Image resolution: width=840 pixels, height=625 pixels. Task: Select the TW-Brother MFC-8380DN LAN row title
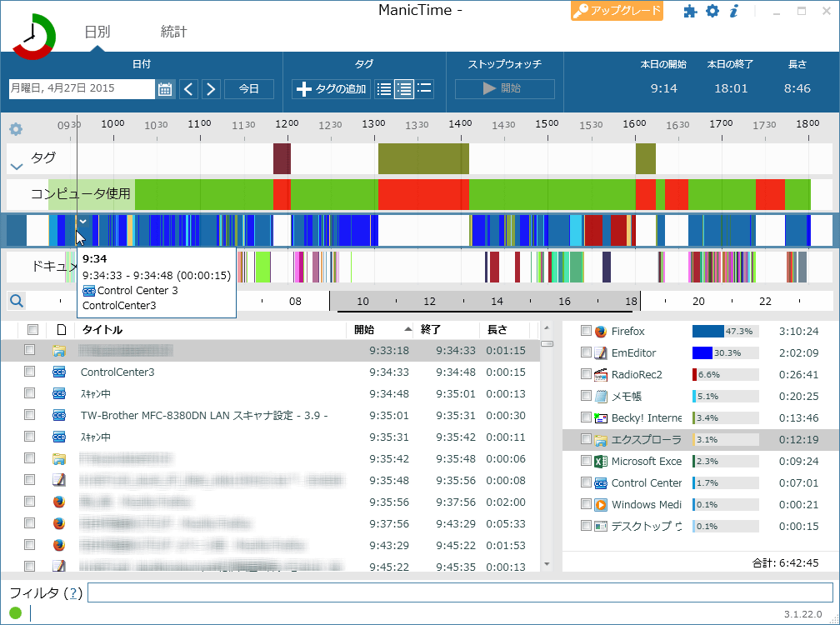(204, 416)
